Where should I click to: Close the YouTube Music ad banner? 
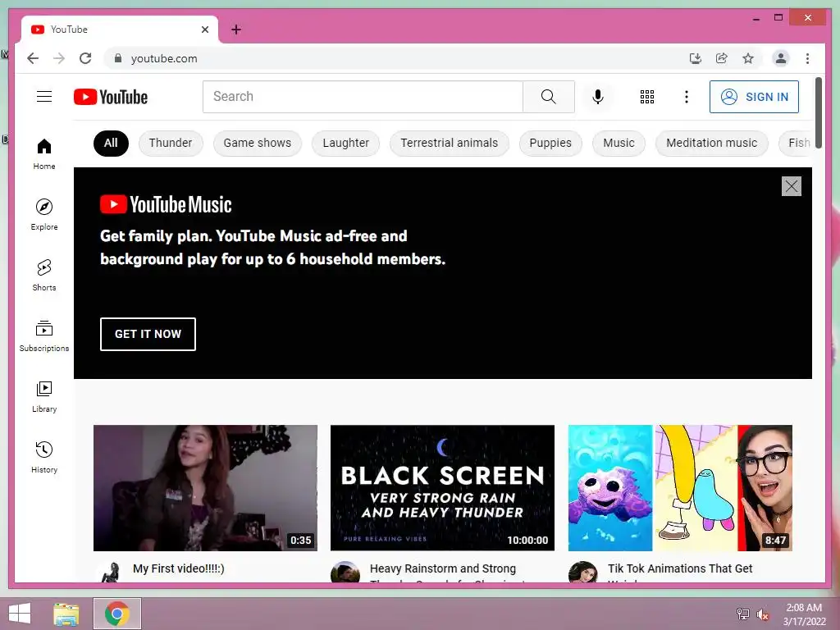click(792, 186)
